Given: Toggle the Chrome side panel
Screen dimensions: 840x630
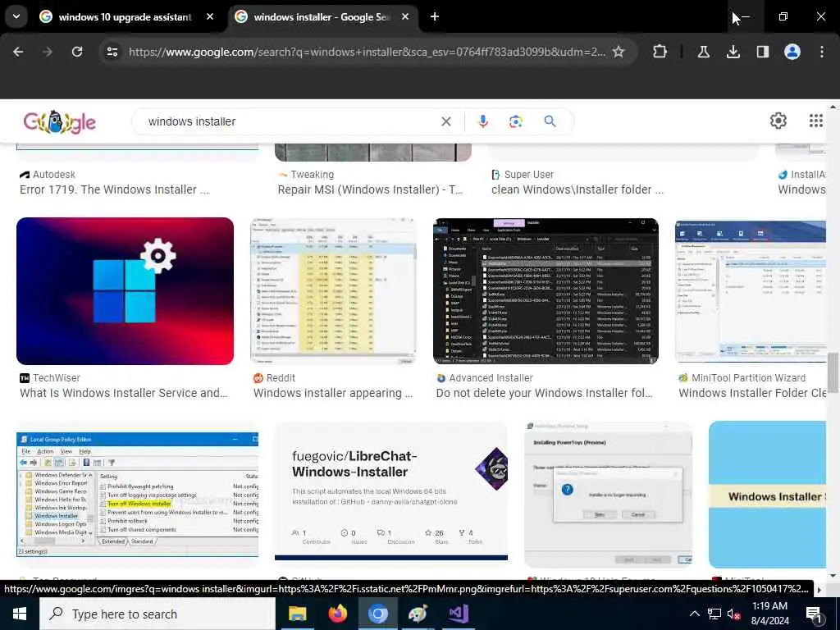Looking at the screenshot, I should point(763,52).
